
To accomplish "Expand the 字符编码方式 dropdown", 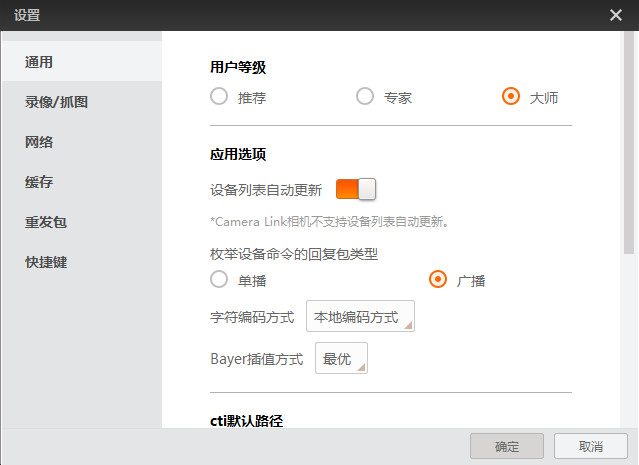I will pyautogui.click(x=359, y=317).
